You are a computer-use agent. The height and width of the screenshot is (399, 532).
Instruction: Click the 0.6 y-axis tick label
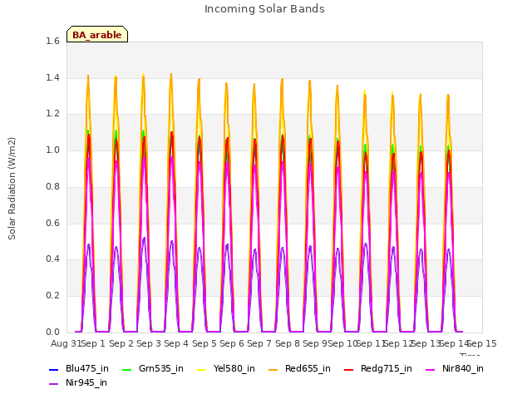(52, 223)
